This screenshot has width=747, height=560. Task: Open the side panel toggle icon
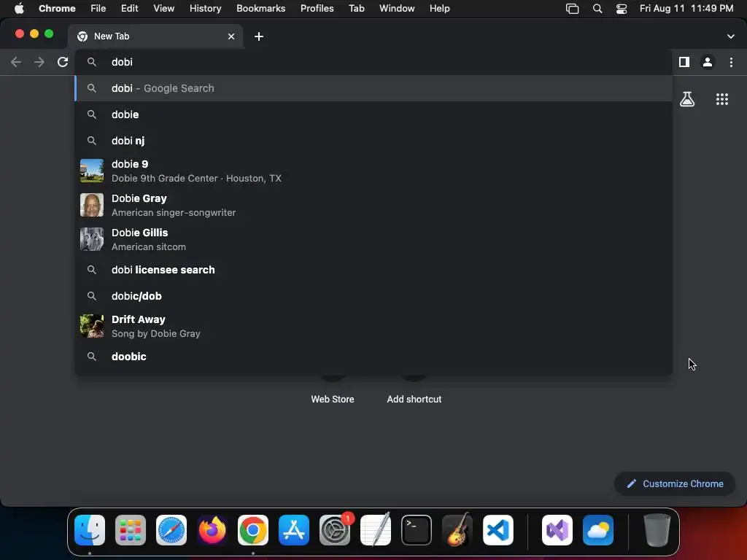click(x=684, y=62)
